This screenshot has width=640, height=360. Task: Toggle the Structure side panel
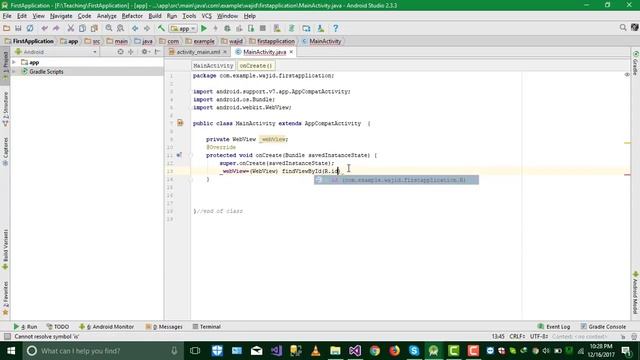pos(5,109)
